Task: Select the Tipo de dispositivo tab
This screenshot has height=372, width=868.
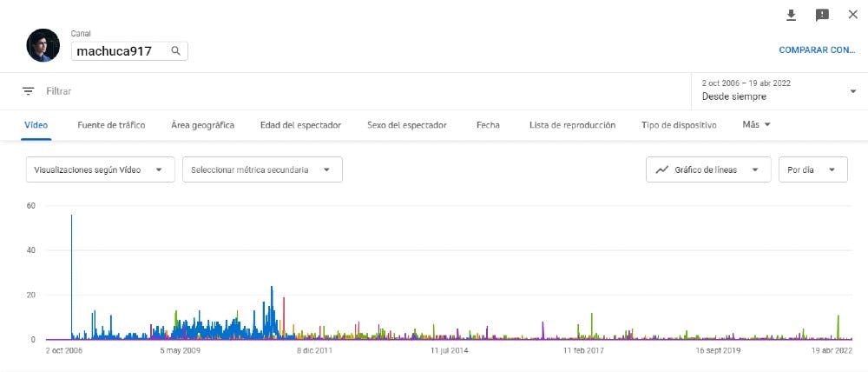Action: (x=679, y=125)
